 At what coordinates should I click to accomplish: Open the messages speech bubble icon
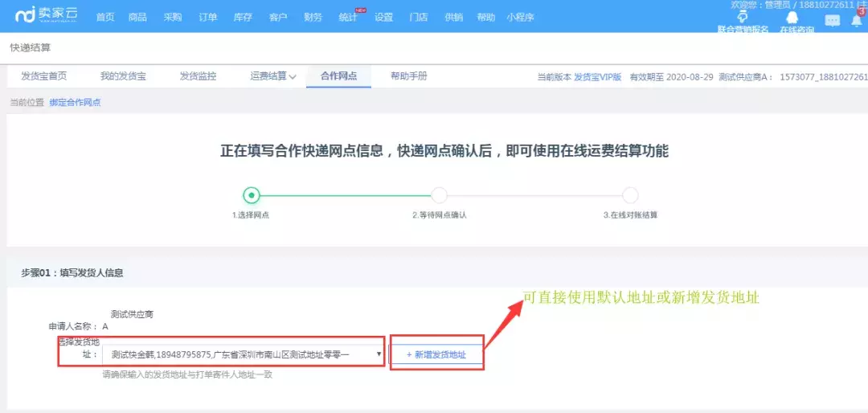832,21
